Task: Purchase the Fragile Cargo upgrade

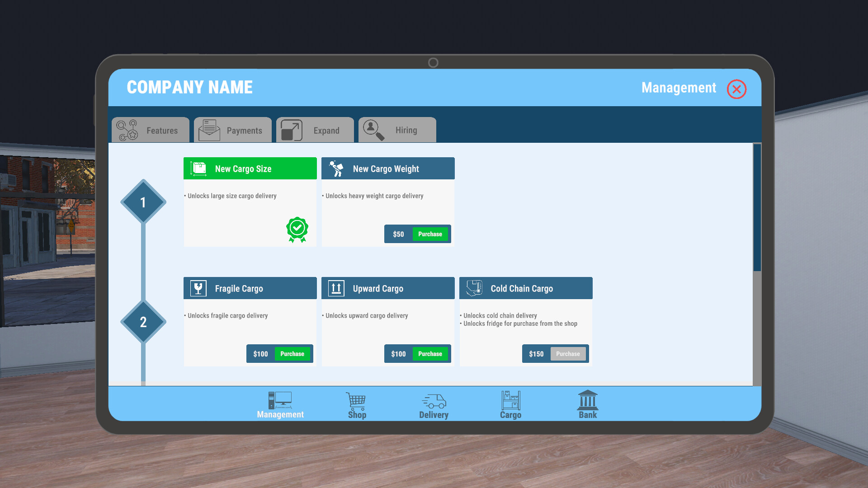Action: coord(292,354)
